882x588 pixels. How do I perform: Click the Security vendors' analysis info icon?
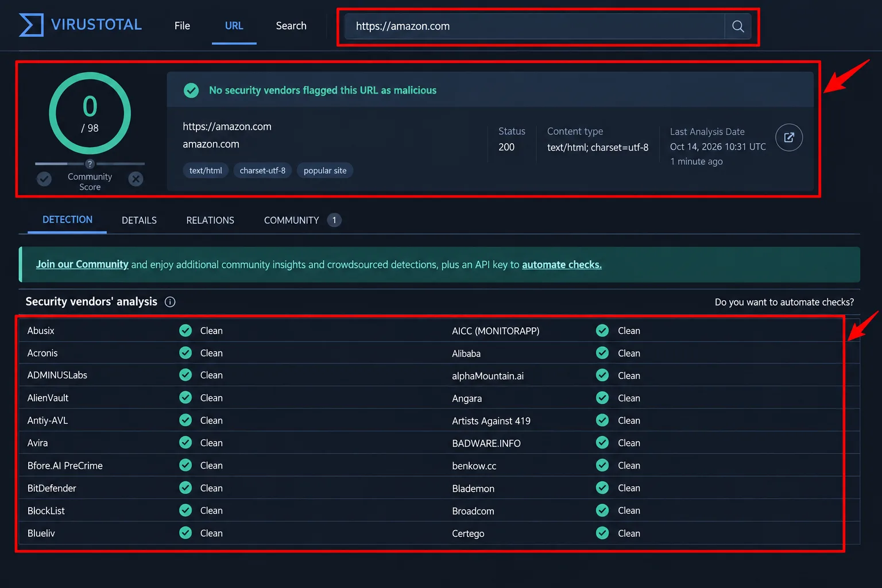point(170,302)
